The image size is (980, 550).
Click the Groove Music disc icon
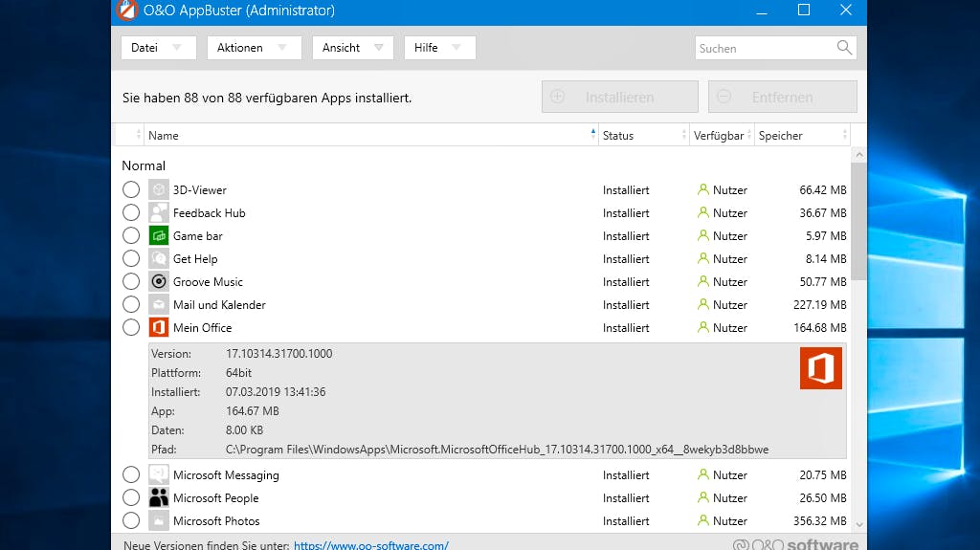159,281
